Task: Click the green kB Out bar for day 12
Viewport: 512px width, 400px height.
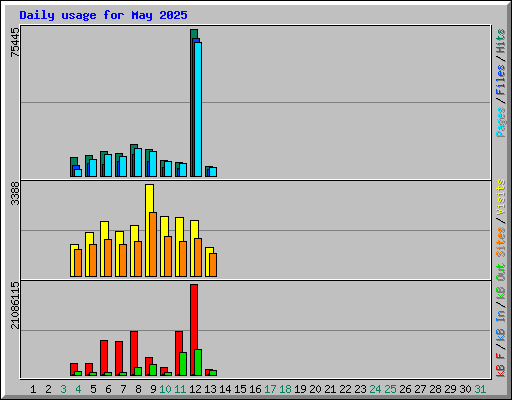Action: click(x=198, y=363)
